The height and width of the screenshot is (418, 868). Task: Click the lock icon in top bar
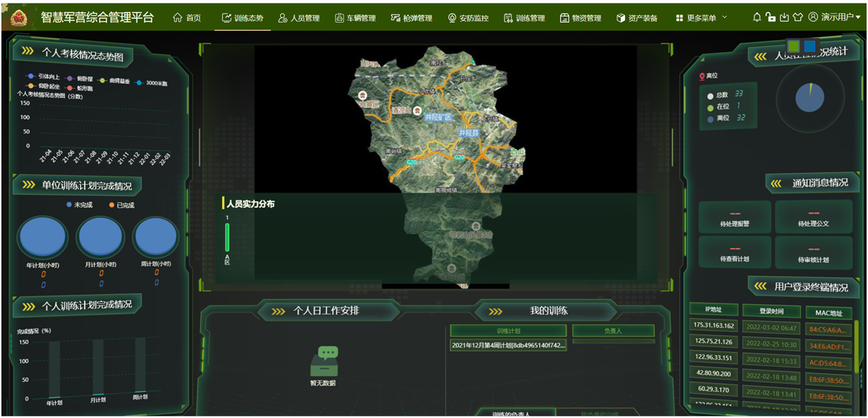coord(770,17)
